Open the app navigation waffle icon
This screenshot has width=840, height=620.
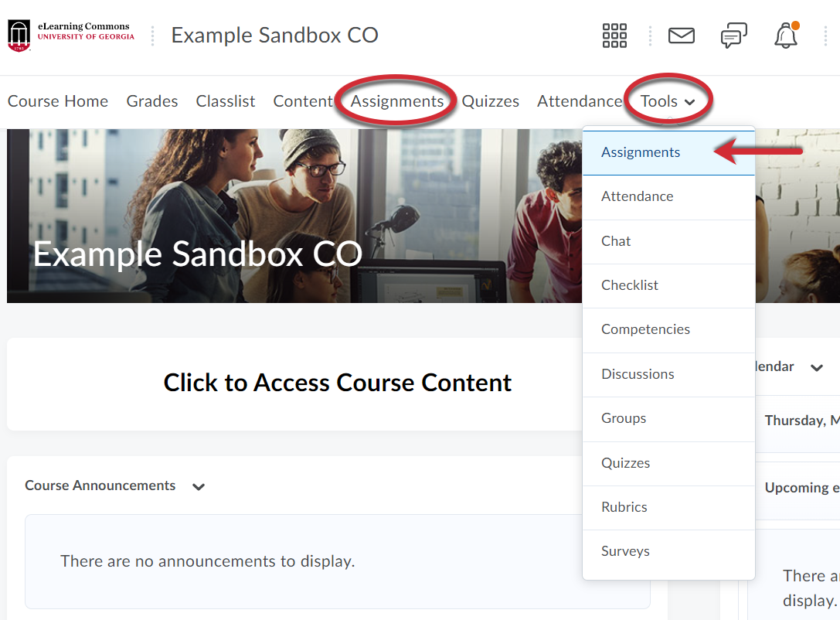click(614, 36)
